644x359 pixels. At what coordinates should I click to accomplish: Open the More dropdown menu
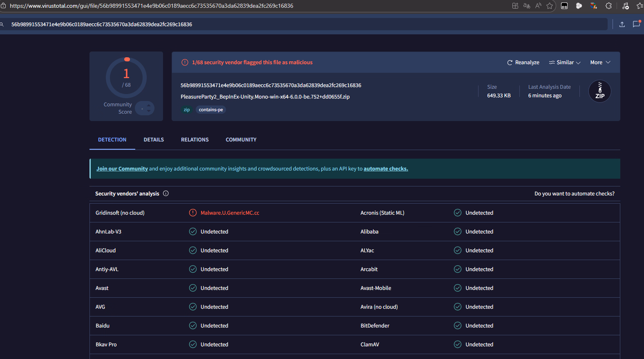[600, 63]
